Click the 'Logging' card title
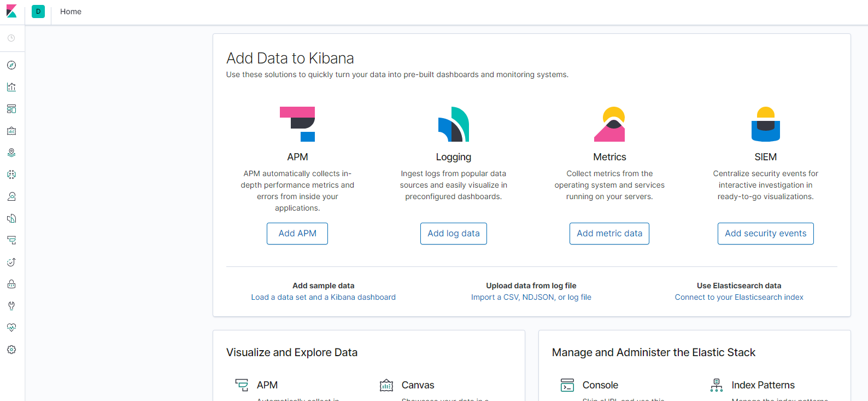868x401 pixels. coord(454,157)
